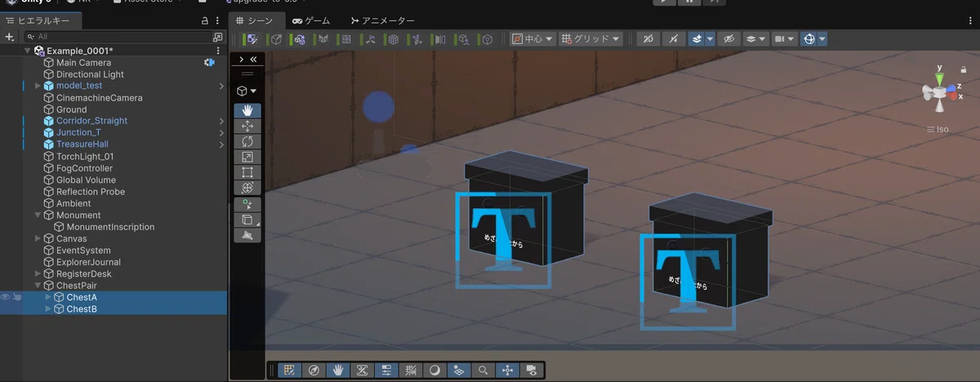Select the Scale tool

(247, 157)
